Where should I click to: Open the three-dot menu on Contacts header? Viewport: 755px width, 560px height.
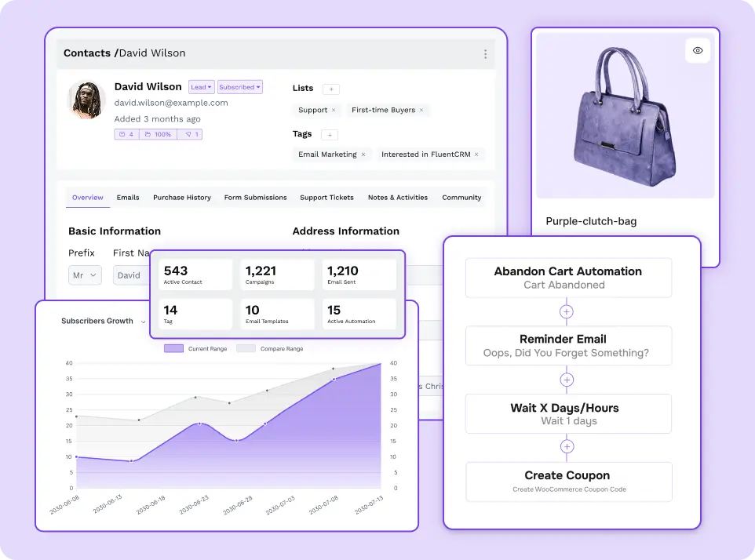485,53
